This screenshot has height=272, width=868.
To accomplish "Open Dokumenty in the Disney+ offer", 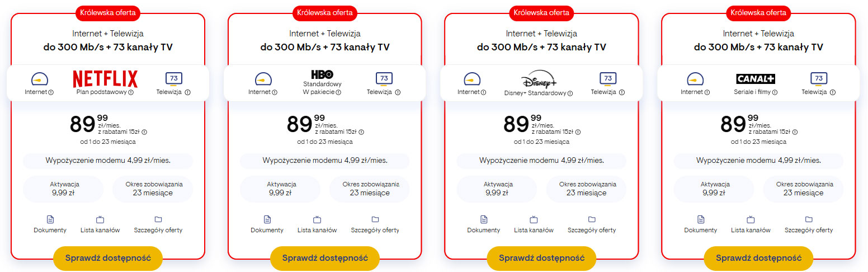I will (x=484, y=224).
